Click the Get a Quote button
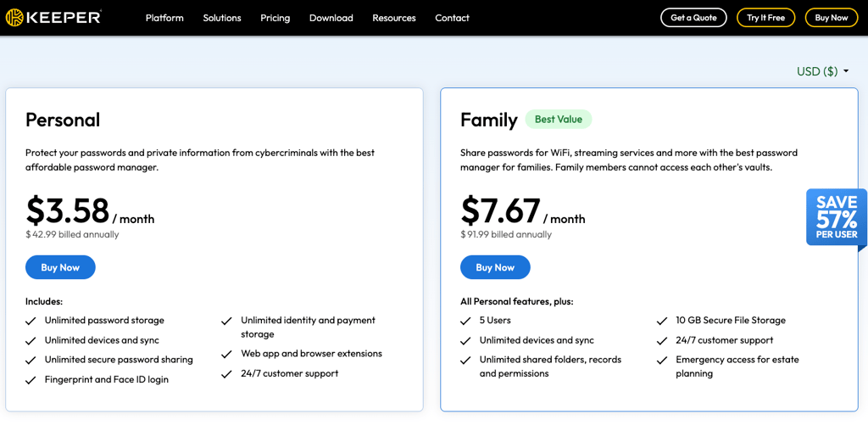The image size is (868, 425). point(693,18)
